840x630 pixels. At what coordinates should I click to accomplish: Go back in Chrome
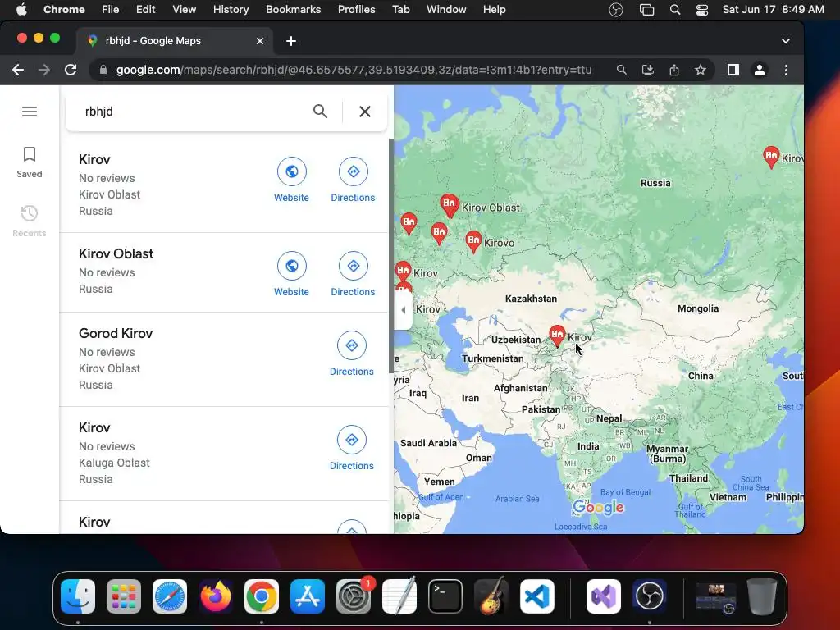(x=18, y=70)
